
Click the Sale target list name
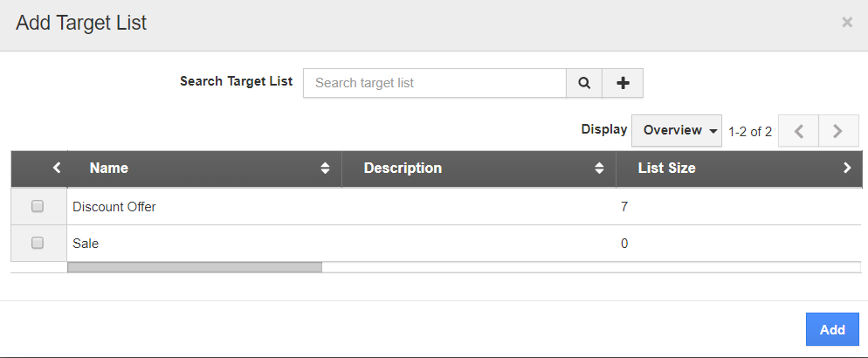[x=86, y=244]
